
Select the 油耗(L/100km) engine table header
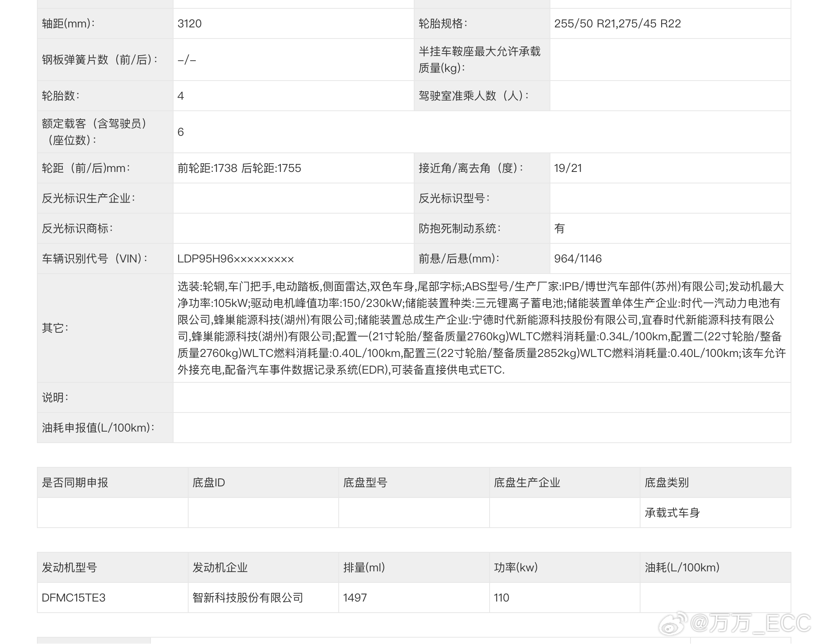(x=682, y=568)
